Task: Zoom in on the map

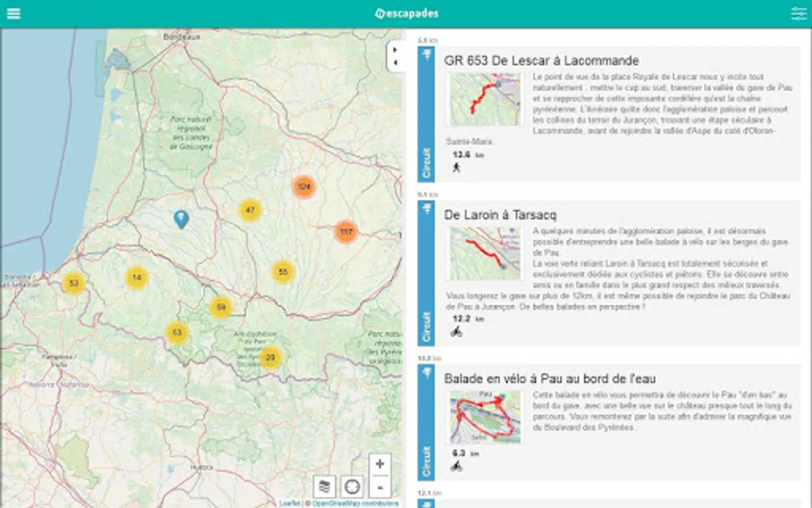Action: coord(380,464)
